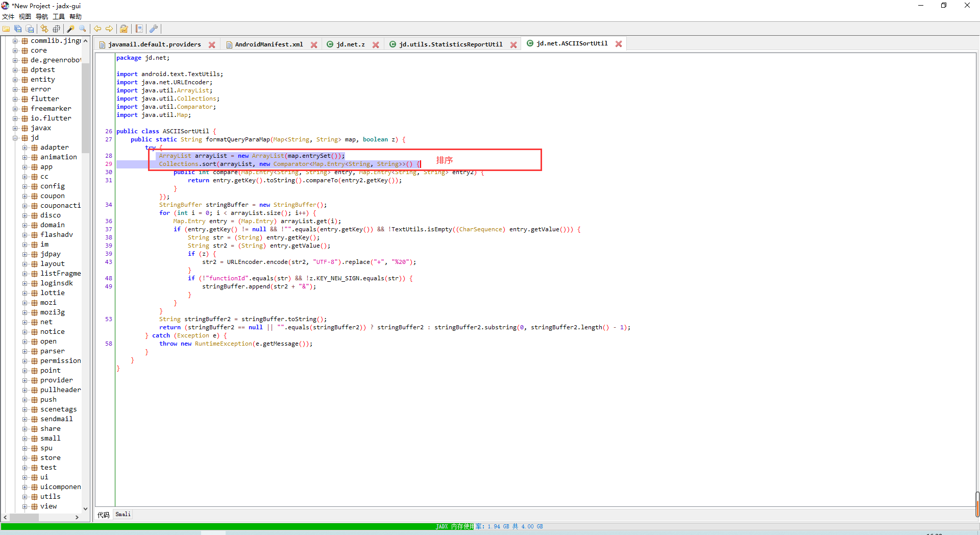Expand the animation package node
This screenshot has width=980, height=535.
25,157
